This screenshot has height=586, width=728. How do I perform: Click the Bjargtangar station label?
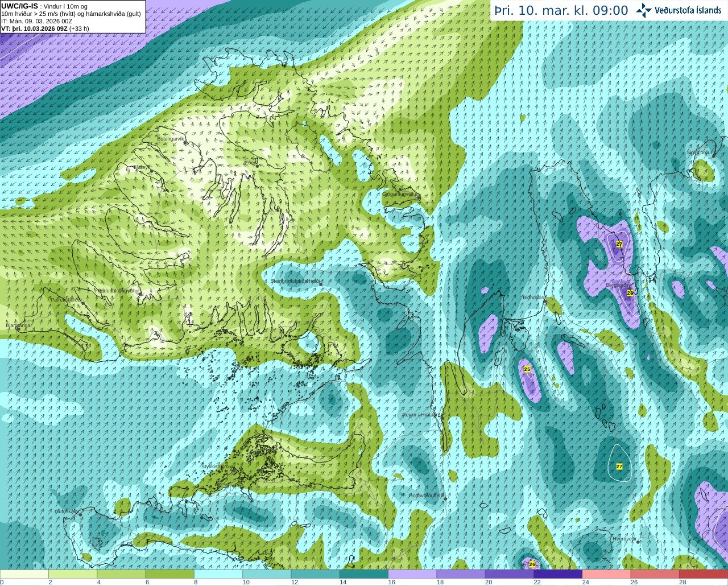pyautogui.click(x=19, y=325)
